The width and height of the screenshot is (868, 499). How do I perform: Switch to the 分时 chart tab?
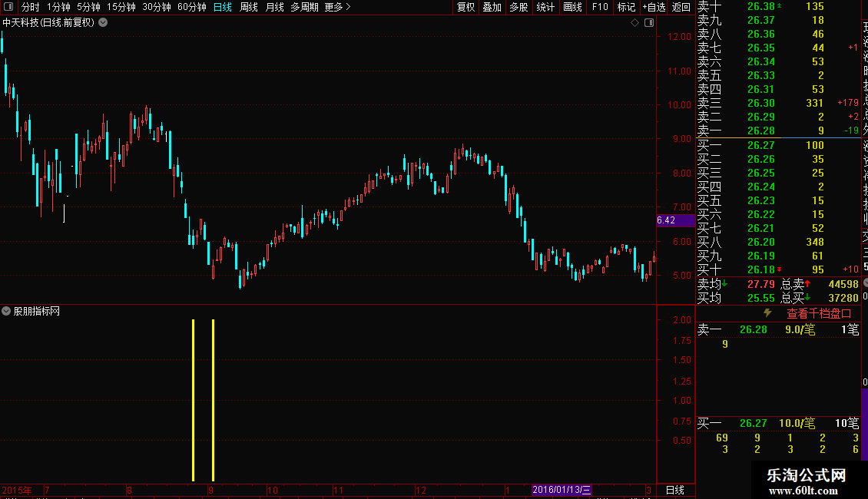(31, 7)
